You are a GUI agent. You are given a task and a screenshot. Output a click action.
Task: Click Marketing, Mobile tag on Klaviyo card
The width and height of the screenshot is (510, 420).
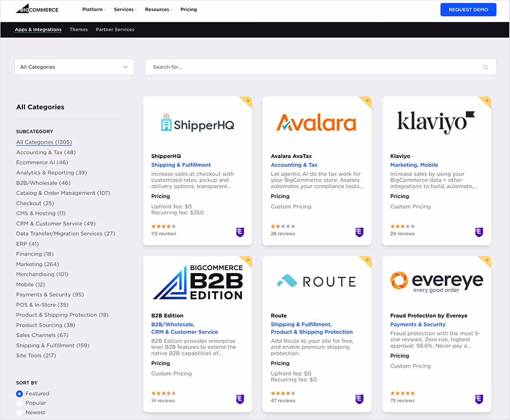[x=414, y=165]
